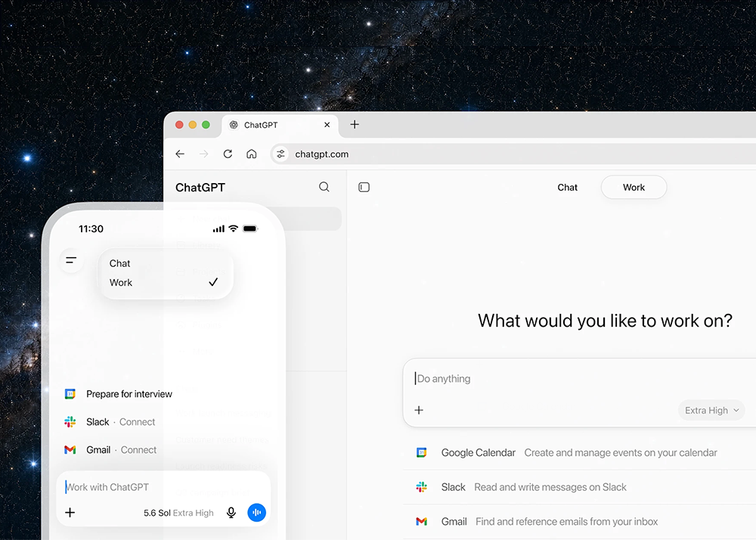Start dictation with the microphone icon
756x540 pixels.
(231, 513)
